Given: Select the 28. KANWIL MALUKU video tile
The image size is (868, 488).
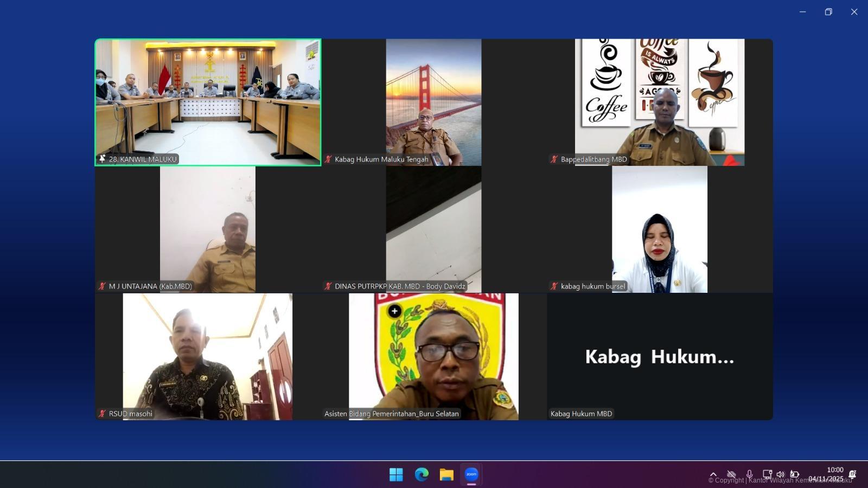Looking at the screenshot, I should (x=208, y=102).
